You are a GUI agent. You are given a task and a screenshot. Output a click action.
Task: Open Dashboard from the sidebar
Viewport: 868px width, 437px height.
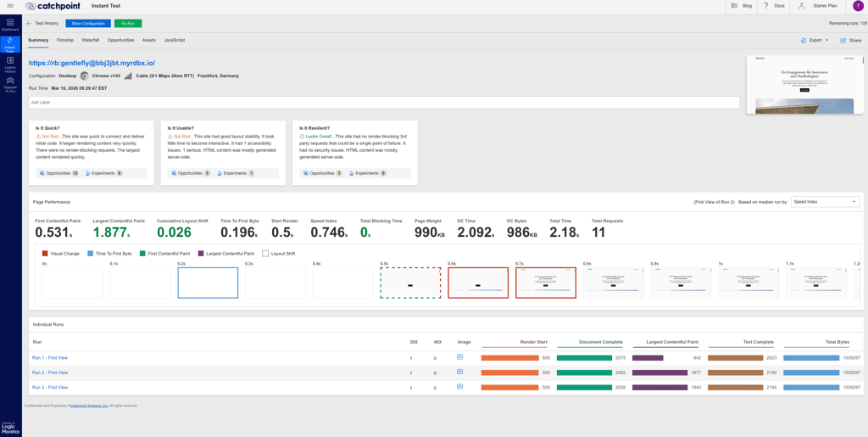click(10, 25)
